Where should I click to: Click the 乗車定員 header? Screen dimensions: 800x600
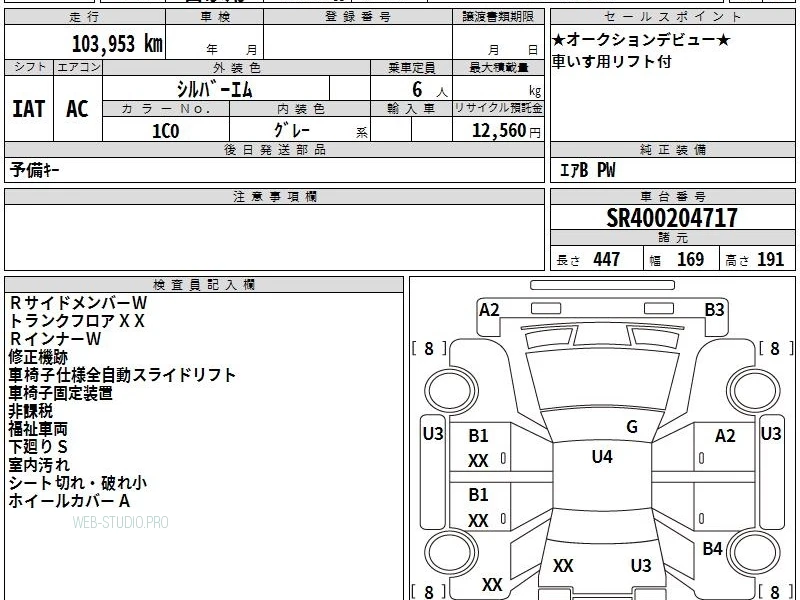411,68
